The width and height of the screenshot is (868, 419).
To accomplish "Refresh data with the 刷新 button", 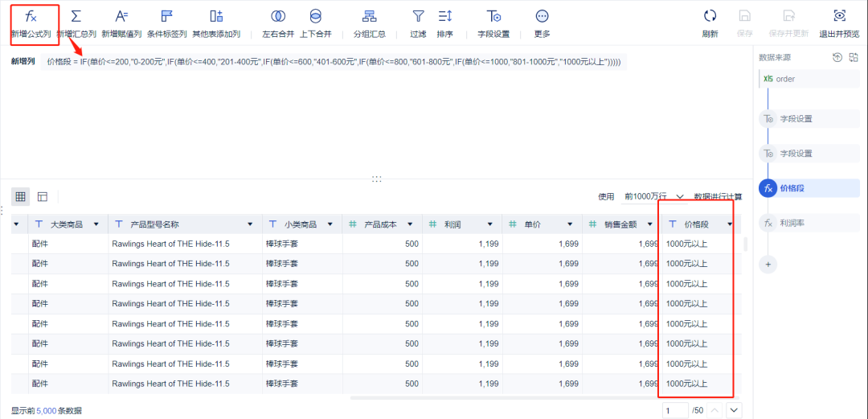I will tap(710, 25).
